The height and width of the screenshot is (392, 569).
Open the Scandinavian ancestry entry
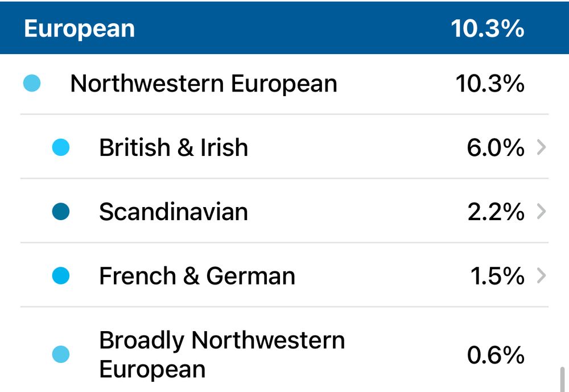pos(174,212)
